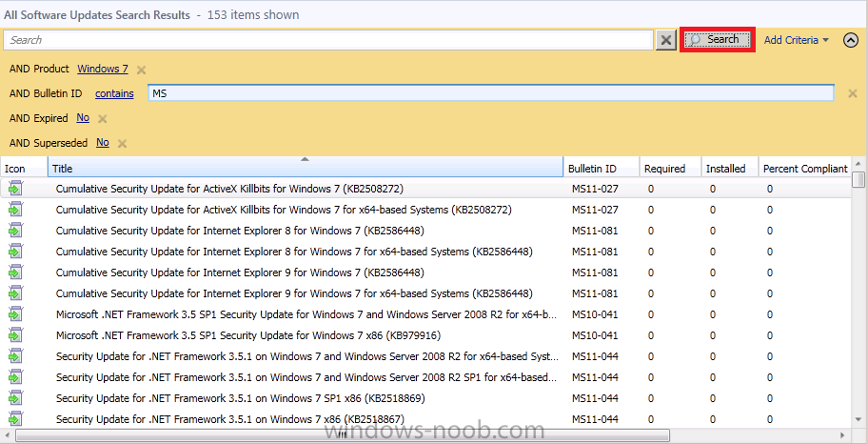
Task: Click update icon for Internet Explorer 9 x86 row
Action: (15, 272)
